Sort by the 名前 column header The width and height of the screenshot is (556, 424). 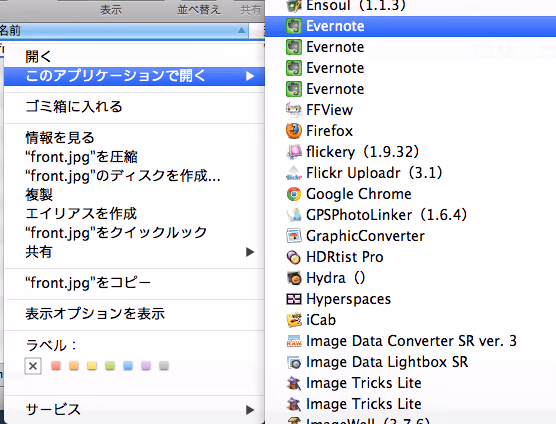[124, 30]
